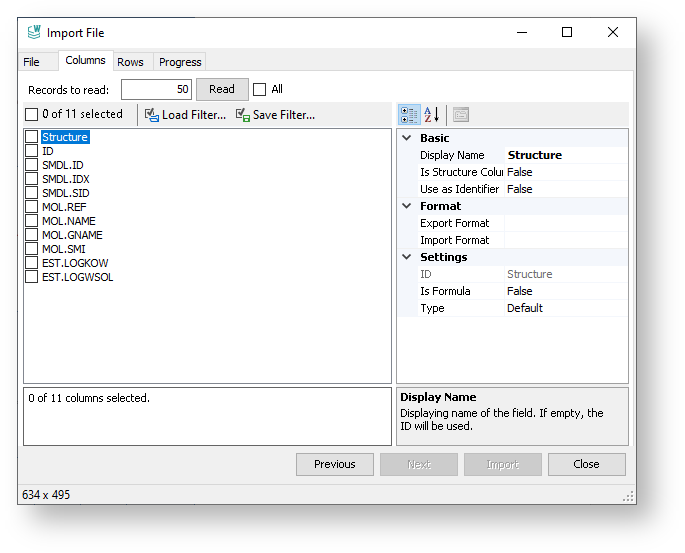This screenshot has height=553, width=685.
Task: Collapse the Format property category
Action: tap(407, 206)
